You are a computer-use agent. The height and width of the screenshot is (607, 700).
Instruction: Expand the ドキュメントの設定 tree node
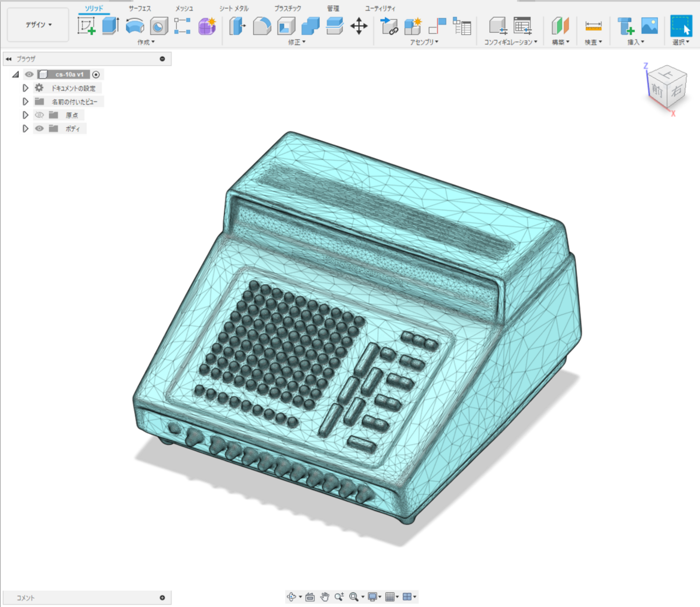pyautogui.click(x=25, y=88)
